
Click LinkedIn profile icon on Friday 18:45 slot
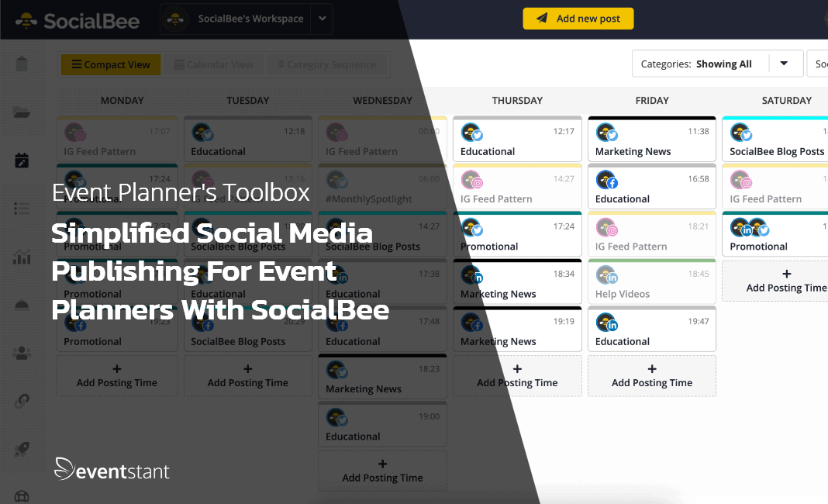coord(606,275)
